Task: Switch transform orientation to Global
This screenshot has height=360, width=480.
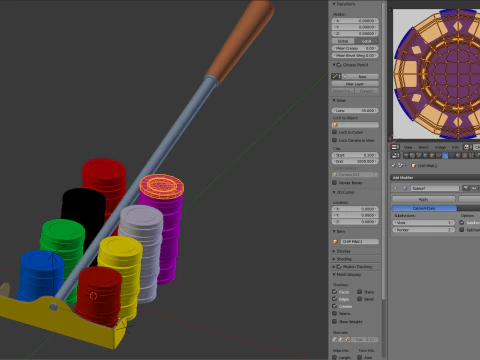Action: coord(343,41)
